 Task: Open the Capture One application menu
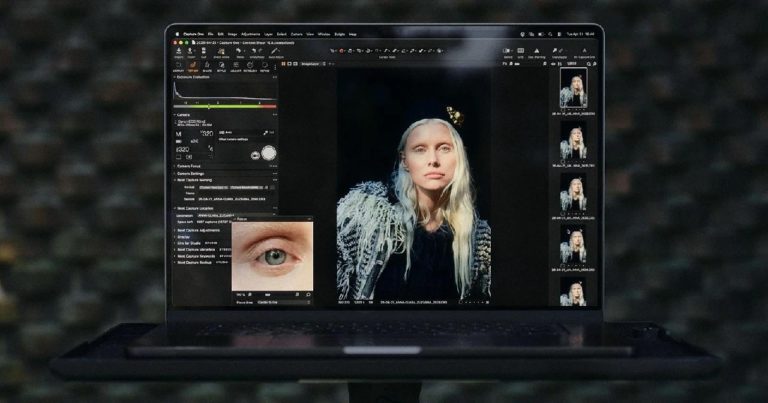pyautogui.click(x=193, y=34)
